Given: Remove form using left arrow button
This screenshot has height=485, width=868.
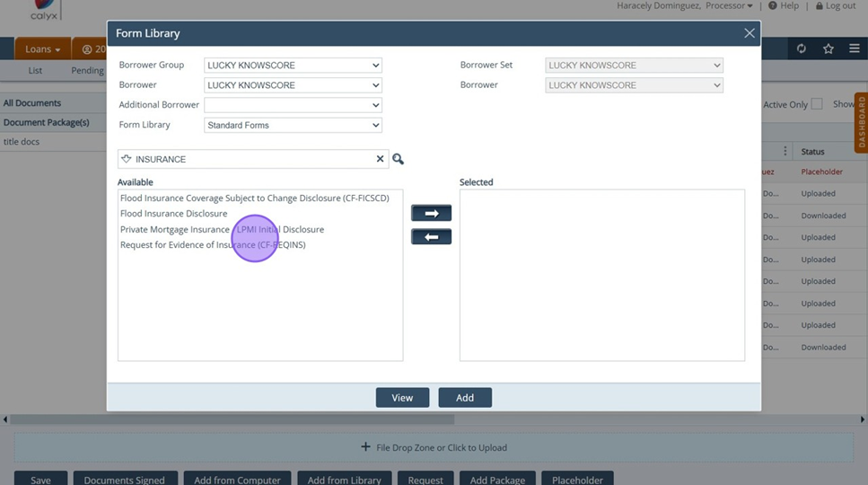Looking at the screenshot, I should click(431, 237).
